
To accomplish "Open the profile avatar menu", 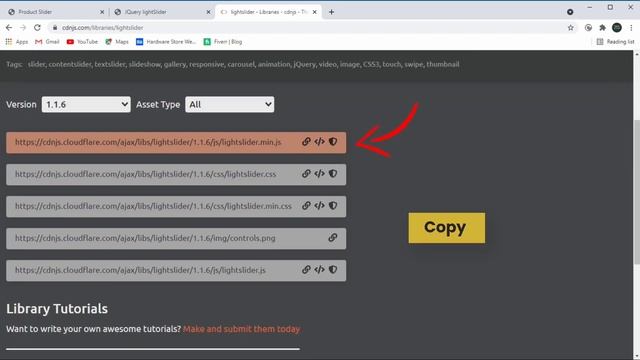I will (617, 28).
